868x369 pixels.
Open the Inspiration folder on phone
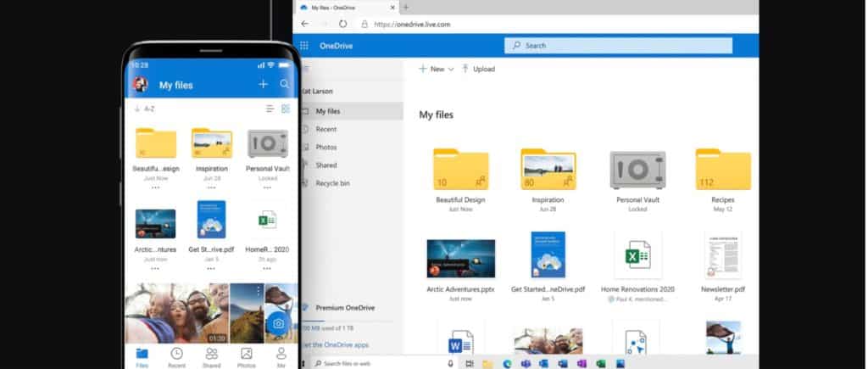pyautogui.click(x=211, y=143)
